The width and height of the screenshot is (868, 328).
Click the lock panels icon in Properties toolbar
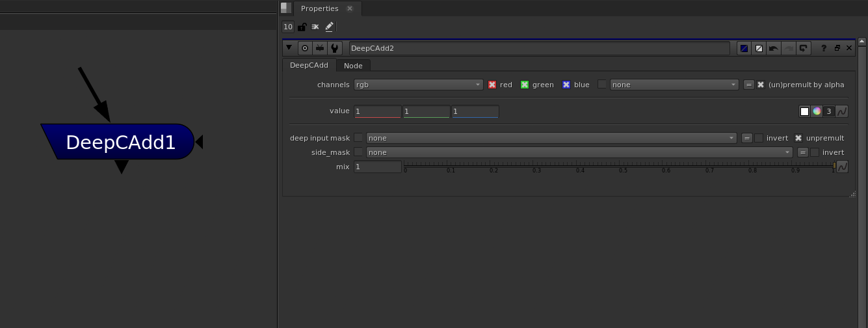(x=302, y=27)
